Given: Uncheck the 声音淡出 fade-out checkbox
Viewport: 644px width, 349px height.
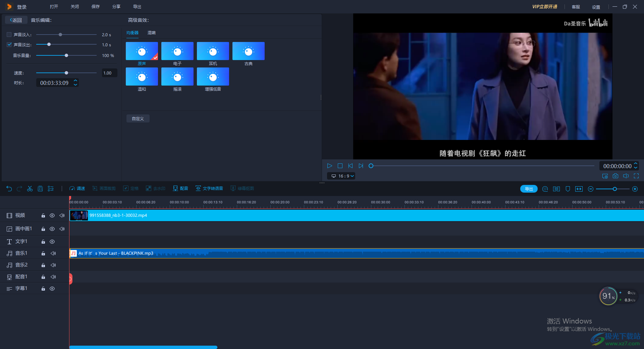Looking at the screenshot, I should (x=9, y=45).
